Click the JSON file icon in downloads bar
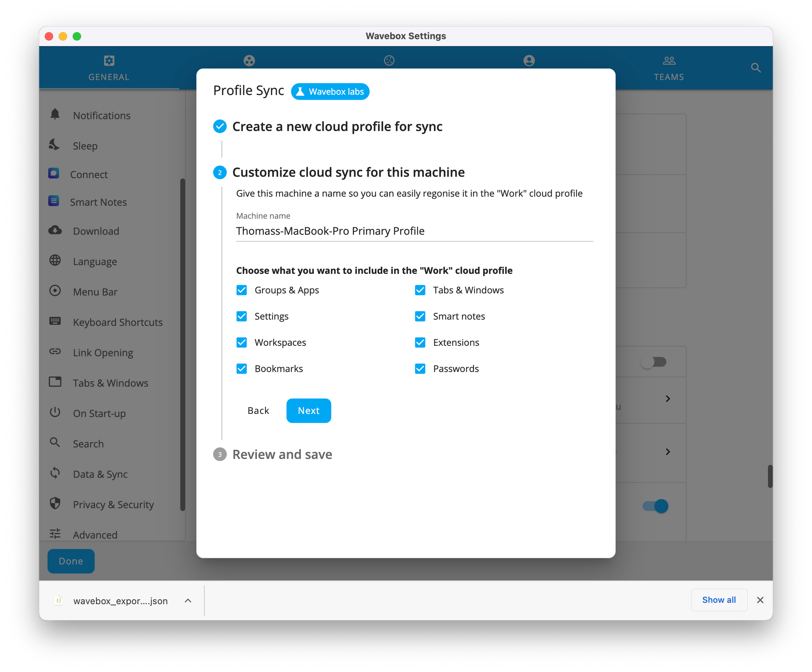Viewport: 812px width, 672px height. point(59,601)
